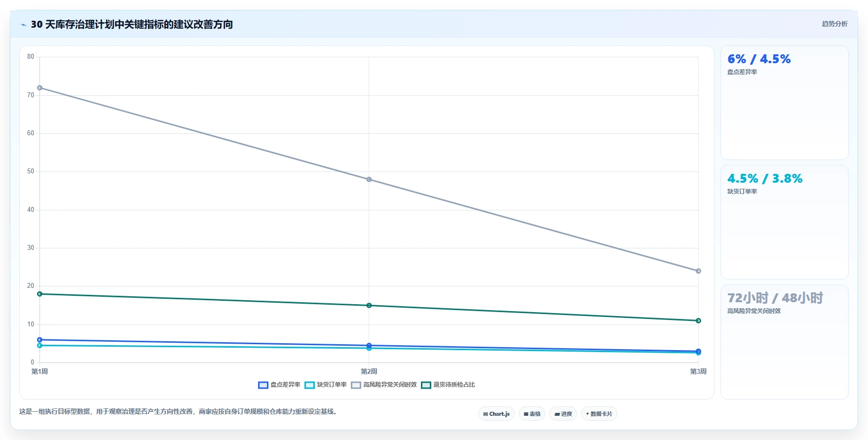This screenshot has width=868, height=440.
Task: Click the 80 y-axis tick label
Action: 31,57
